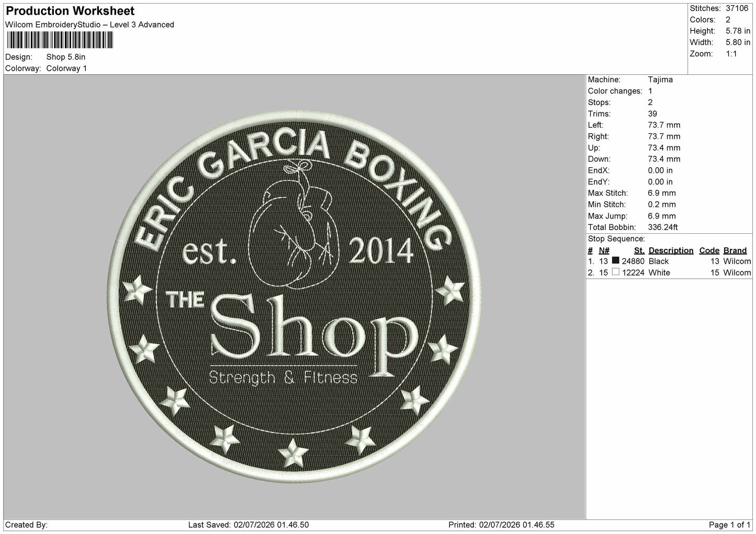The image size is (756, 534).
Task: Click the 'N#' column header
Action: [604, 251]
